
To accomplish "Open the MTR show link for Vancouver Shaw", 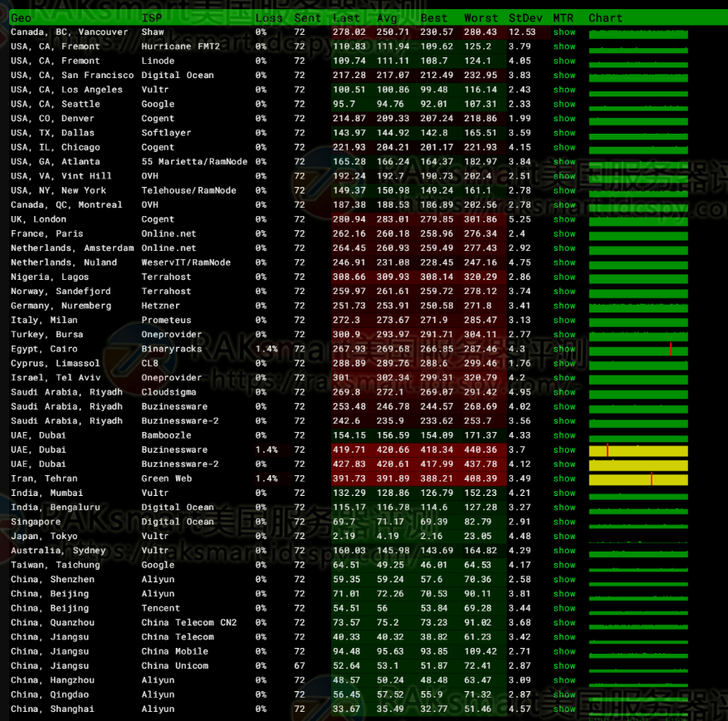I will [564, 32].
